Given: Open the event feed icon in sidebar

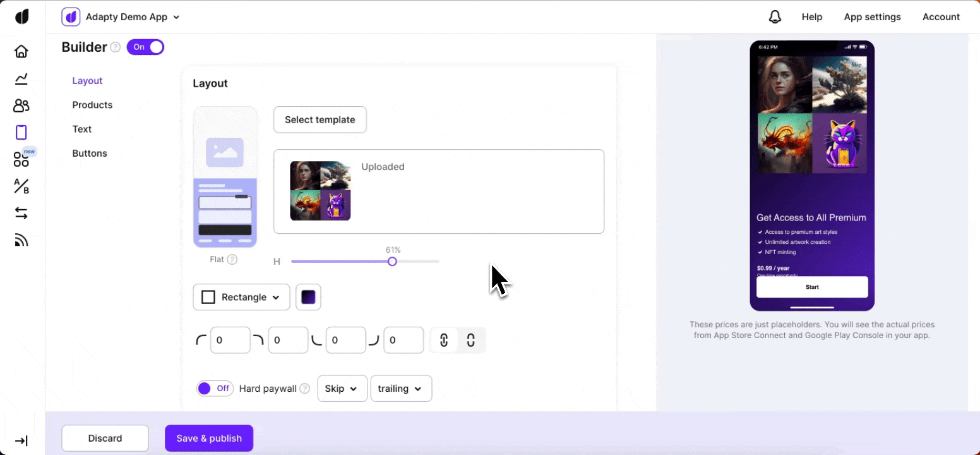Looking at the screenshot, I should click(x=21, y=240).
